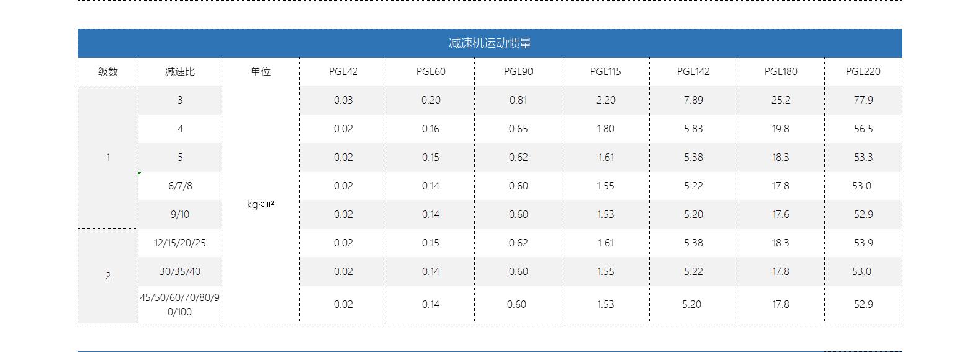This screenshot has height=352, width=980.
Task: Click the kg·cm² unit cell
Action: [261, 204]
